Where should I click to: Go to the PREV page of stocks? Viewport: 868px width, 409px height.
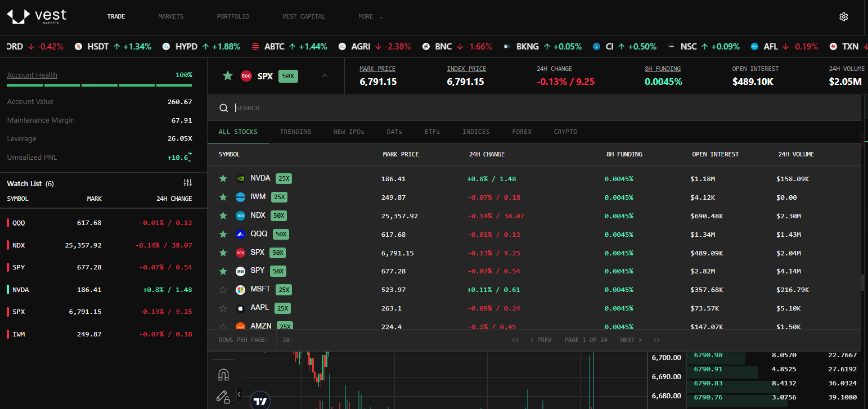pyautogui.click(x=541, y=340)
